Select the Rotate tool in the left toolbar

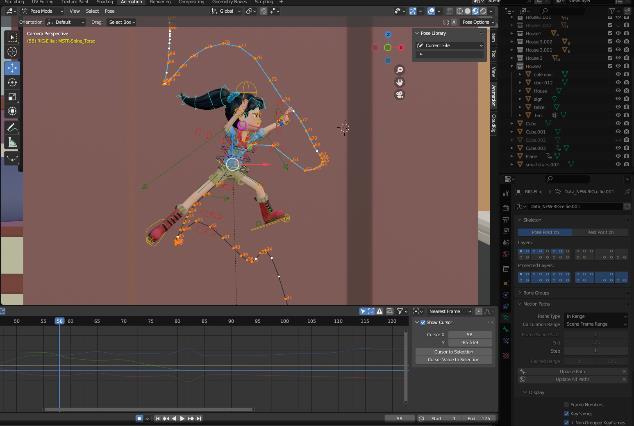point(12,83)
